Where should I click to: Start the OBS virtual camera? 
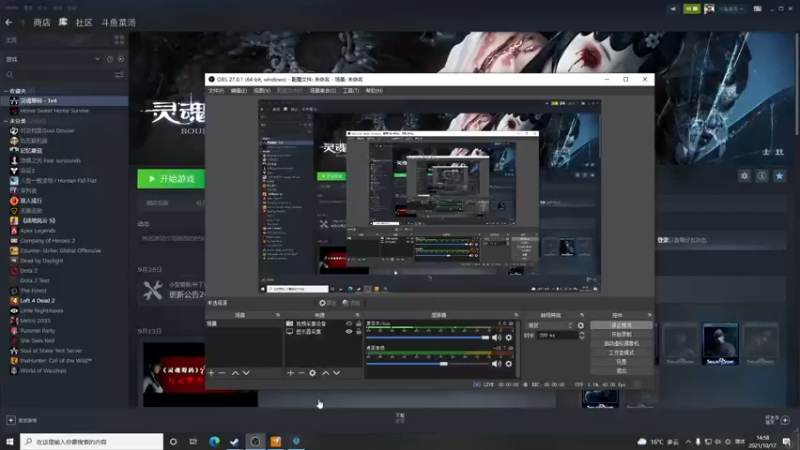621,343
